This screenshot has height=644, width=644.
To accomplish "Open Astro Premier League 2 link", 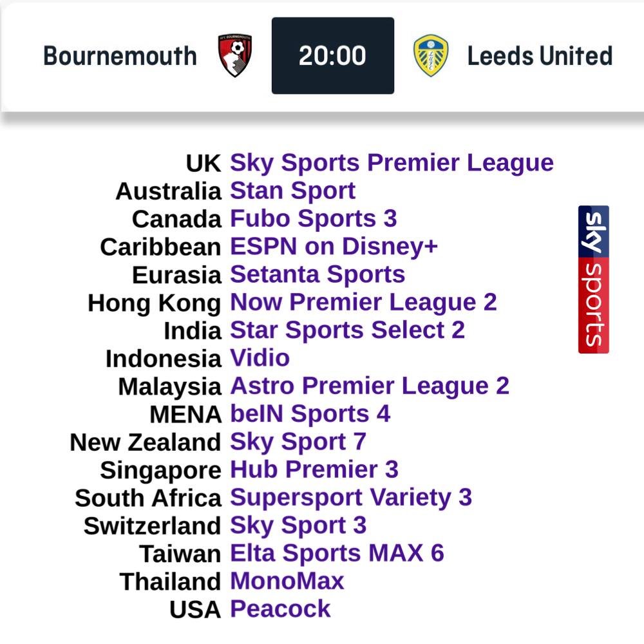I will [x=370, y=386].
